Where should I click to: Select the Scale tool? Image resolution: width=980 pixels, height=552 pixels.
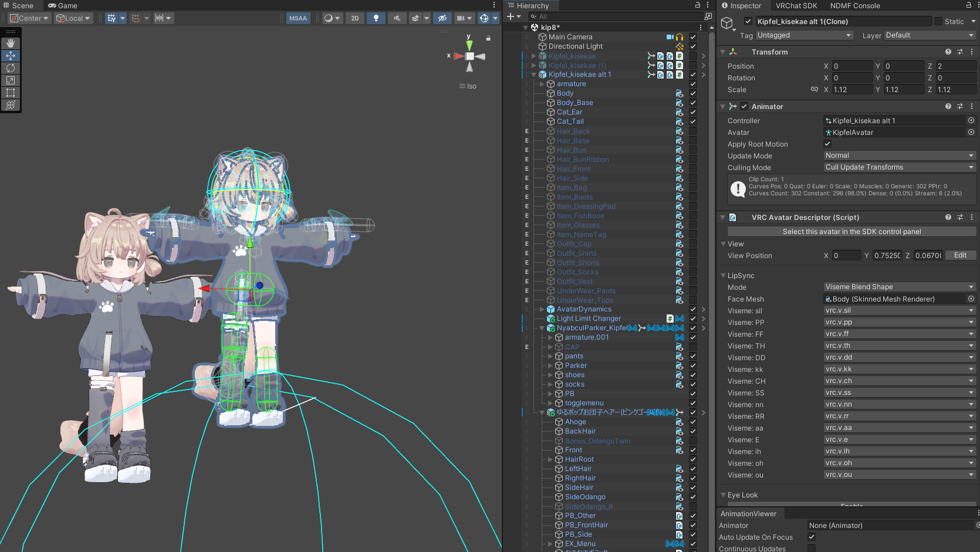click(x=11, y=80)
